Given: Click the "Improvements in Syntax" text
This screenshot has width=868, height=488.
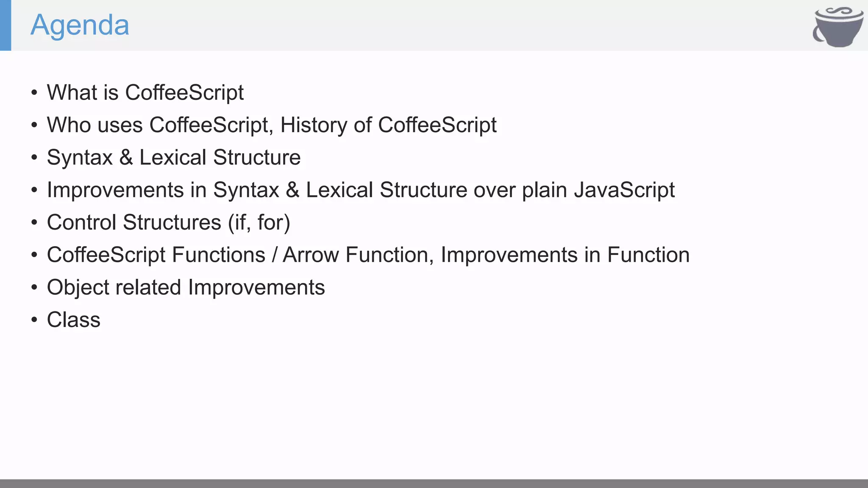Looking at the screenshot, I should point(163,190).
